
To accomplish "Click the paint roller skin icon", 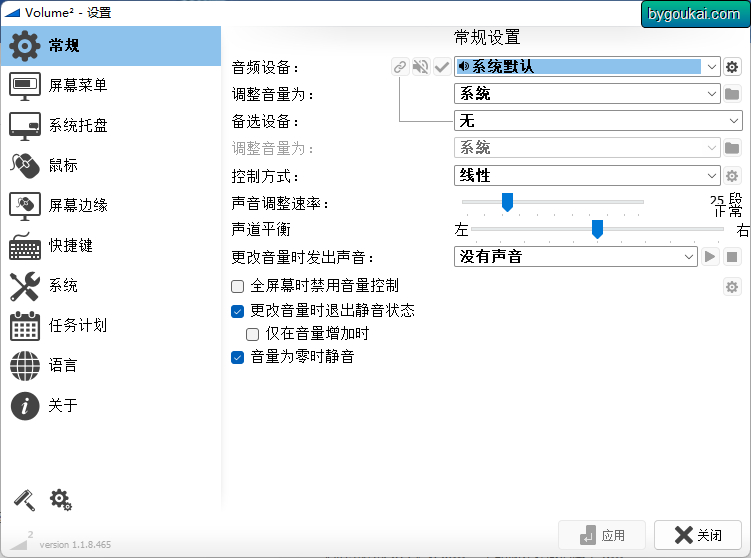I will 24,500.
